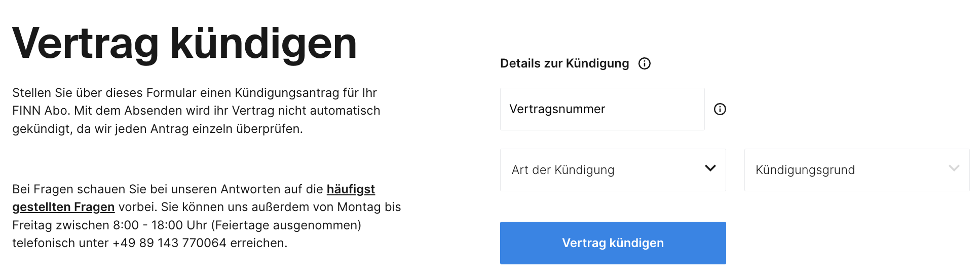The height and width of the screenshot is (274, 980).
Task: Click the large Vertrag kündigen page heading
Action: (x=184, y=44)
